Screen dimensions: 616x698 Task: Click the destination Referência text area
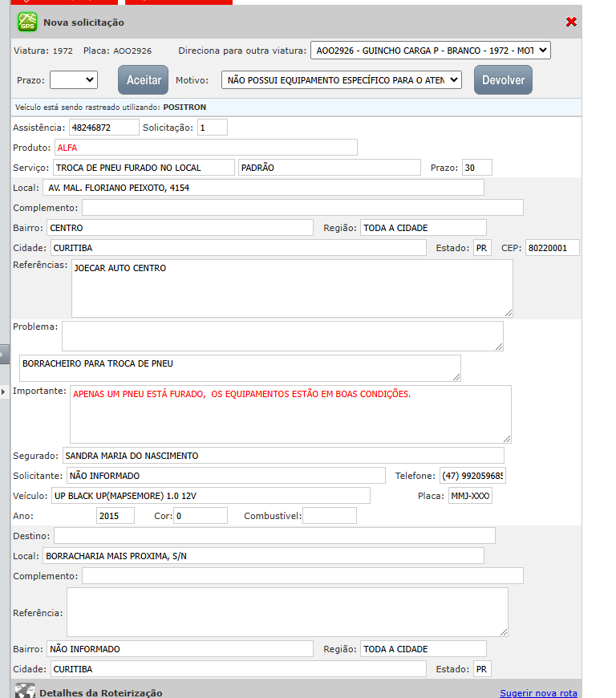287,612
